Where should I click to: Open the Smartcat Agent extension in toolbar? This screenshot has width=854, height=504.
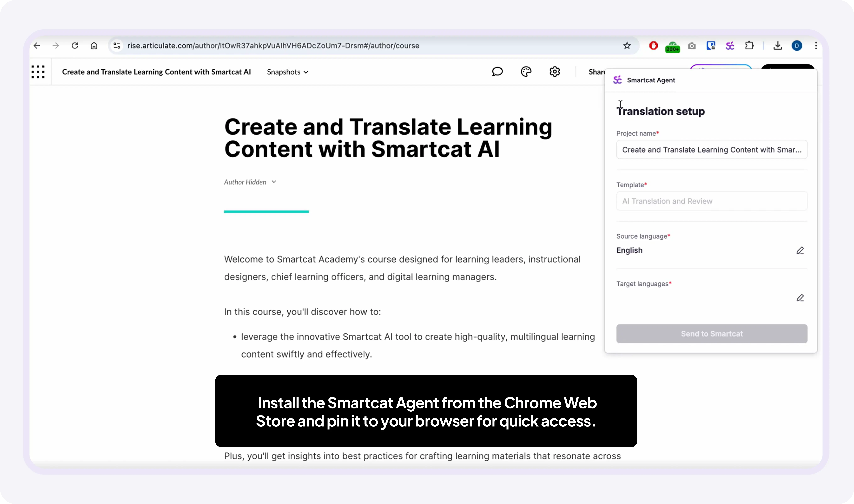[730, 46]
